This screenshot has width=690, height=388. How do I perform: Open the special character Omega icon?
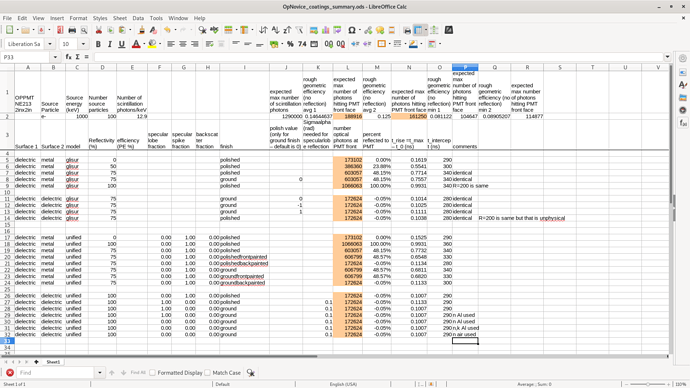coord(352,30)
